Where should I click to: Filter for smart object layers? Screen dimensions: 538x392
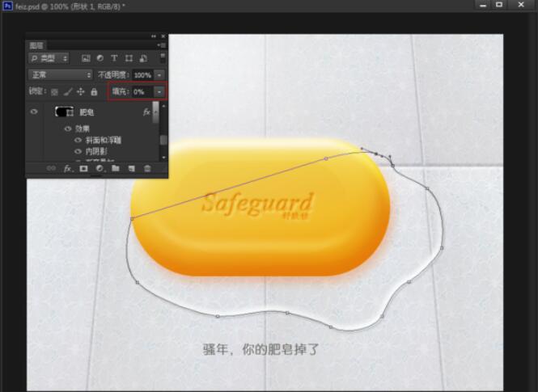coord(143,58)
